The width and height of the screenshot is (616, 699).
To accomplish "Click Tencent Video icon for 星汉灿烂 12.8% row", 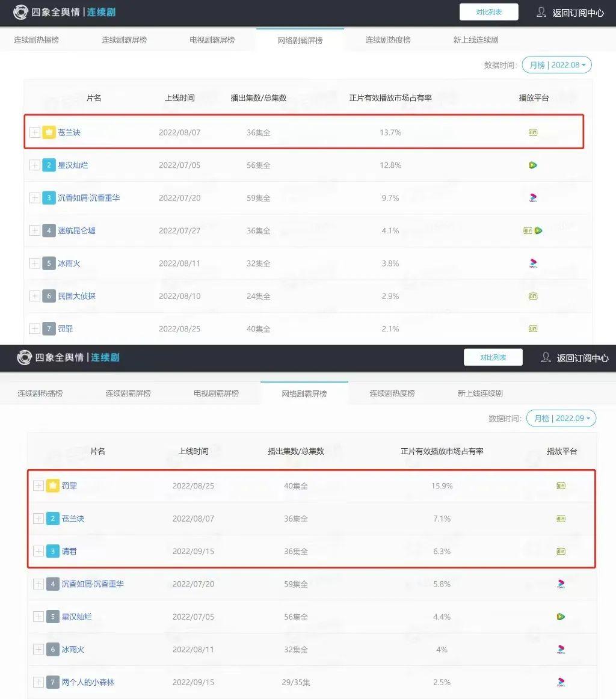I will [x=533, y=165].
